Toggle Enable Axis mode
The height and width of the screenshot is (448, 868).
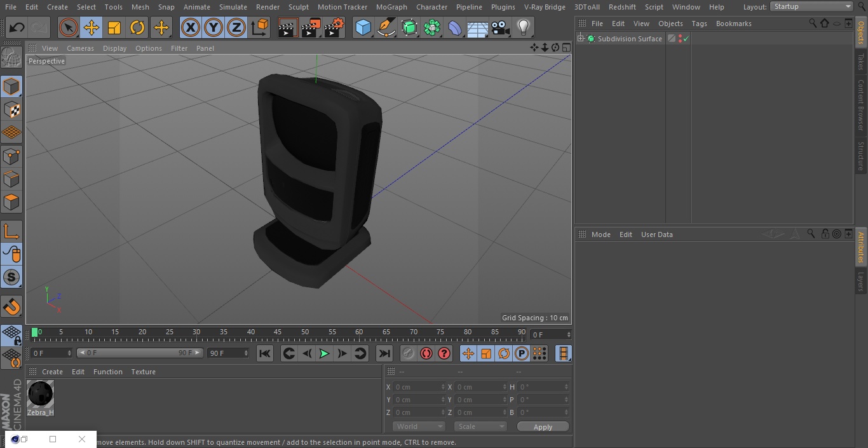[11, 231]
